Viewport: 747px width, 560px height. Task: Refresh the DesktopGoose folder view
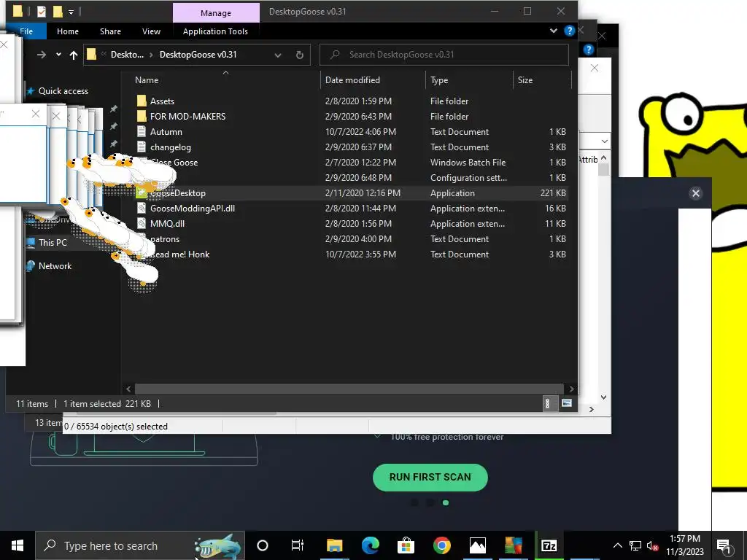[300, 55]
